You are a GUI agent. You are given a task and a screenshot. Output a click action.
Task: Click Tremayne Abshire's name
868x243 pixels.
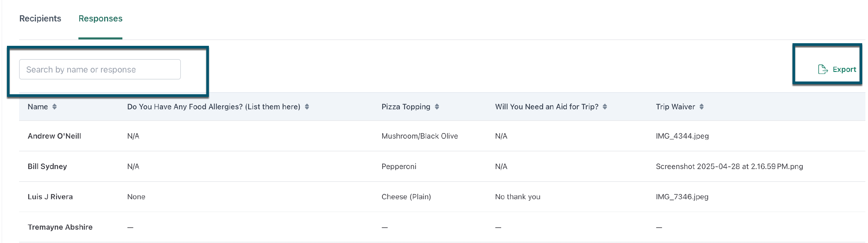click(60, 227)
